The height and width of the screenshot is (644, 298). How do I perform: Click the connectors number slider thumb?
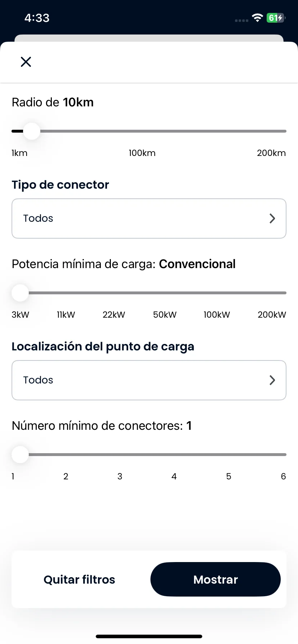pos(20,455)
